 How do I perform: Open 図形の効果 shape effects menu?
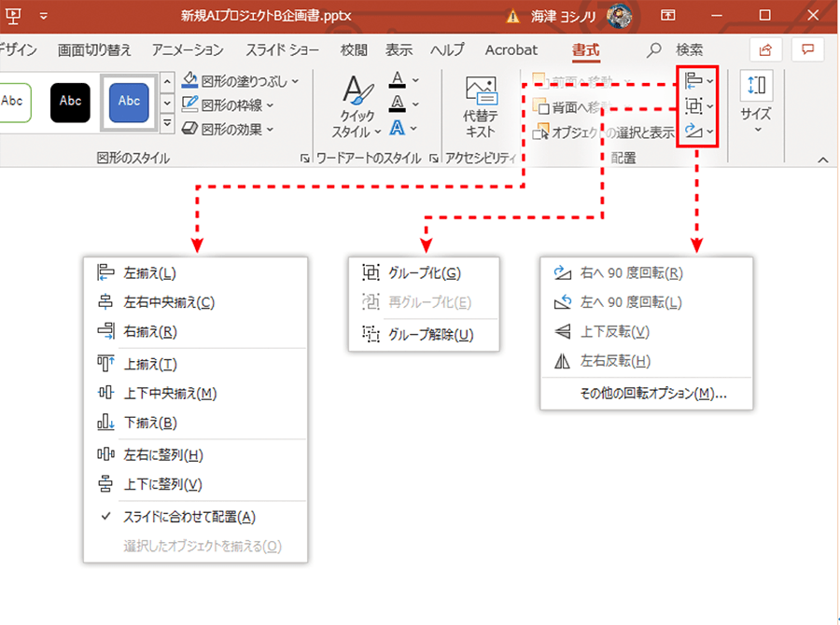[228, 129]
